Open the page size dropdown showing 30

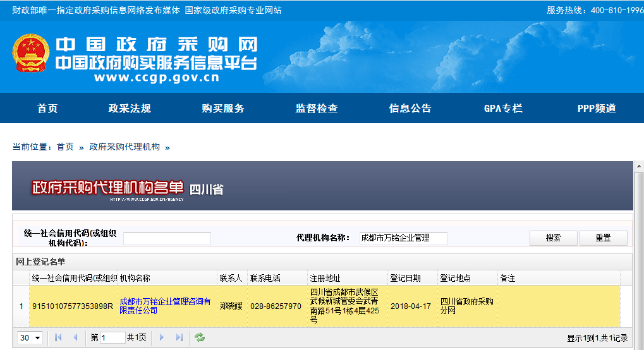point(30,338)
